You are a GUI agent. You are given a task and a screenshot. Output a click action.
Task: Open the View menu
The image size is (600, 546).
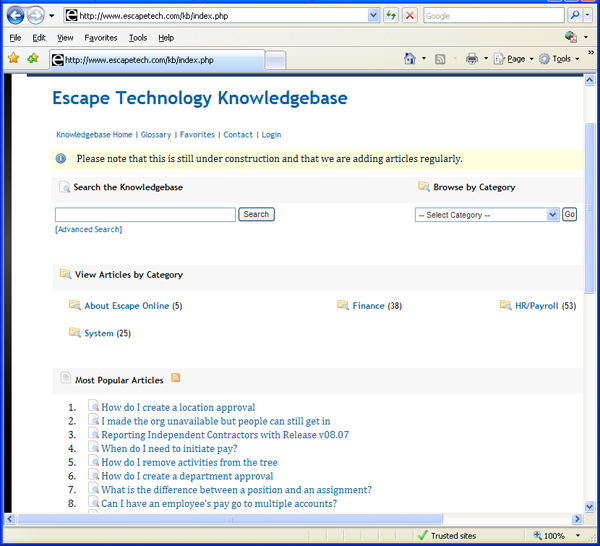coord(65,37)
